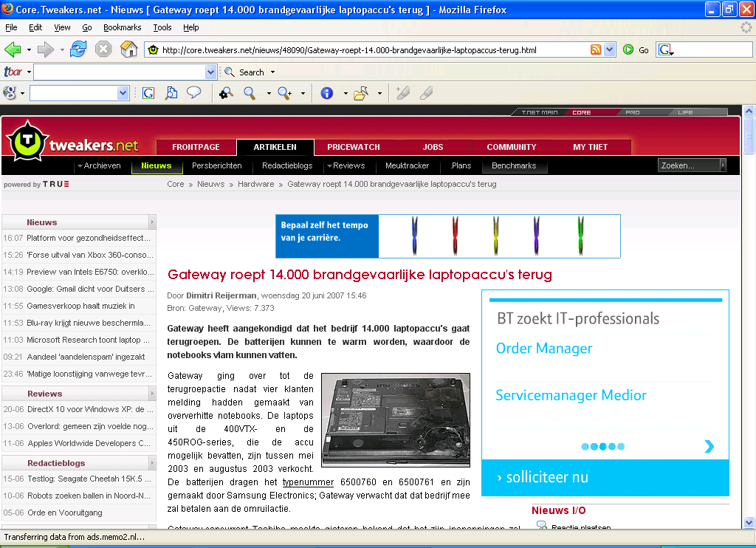Click the vertical scrollbar down arrow
756x548 pixels.
pos(749,522)
